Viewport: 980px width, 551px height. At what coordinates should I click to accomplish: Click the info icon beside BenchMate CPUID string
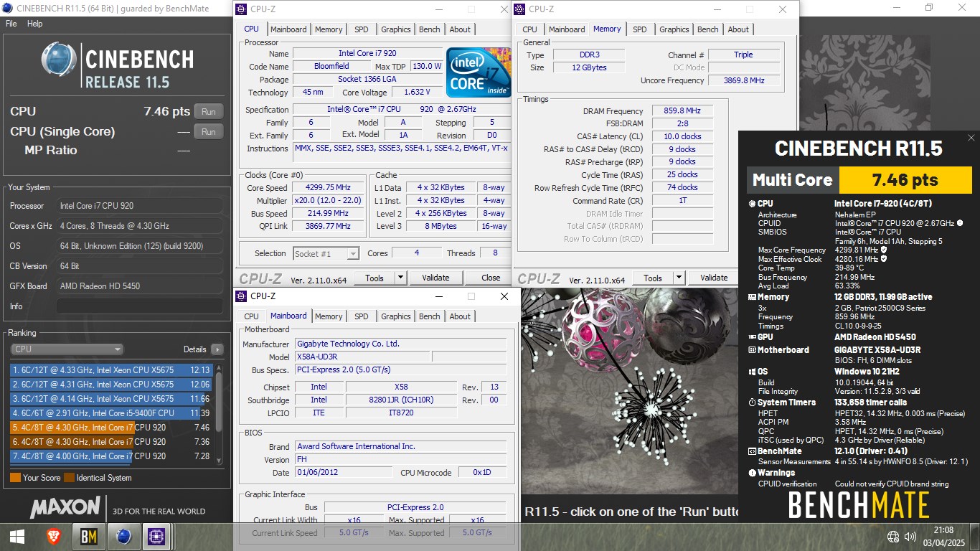pos(959,223)
